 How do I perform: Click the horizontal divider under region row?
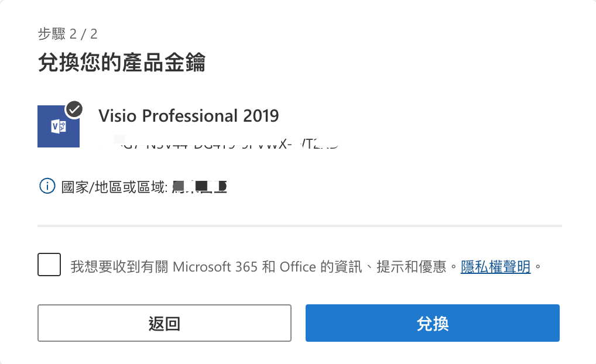pyautogui.click(x=299, y=225)
